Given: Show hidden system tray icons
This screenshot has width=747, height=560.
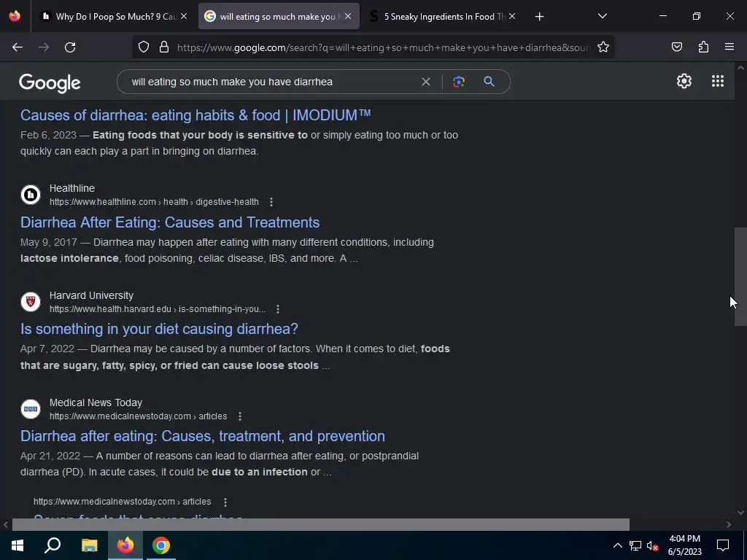Looking at the screenshot, I should tap(617, 545).
